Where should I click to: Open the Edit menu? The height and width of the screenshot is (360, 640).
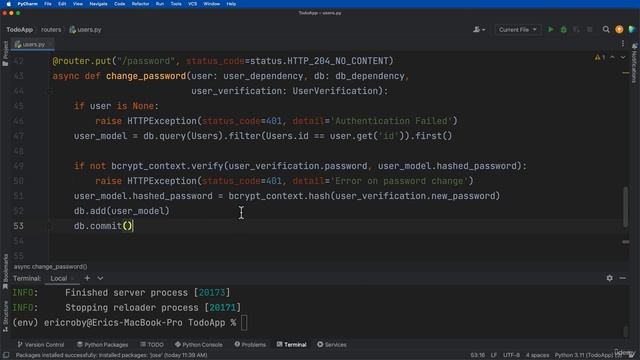point(62,4)
